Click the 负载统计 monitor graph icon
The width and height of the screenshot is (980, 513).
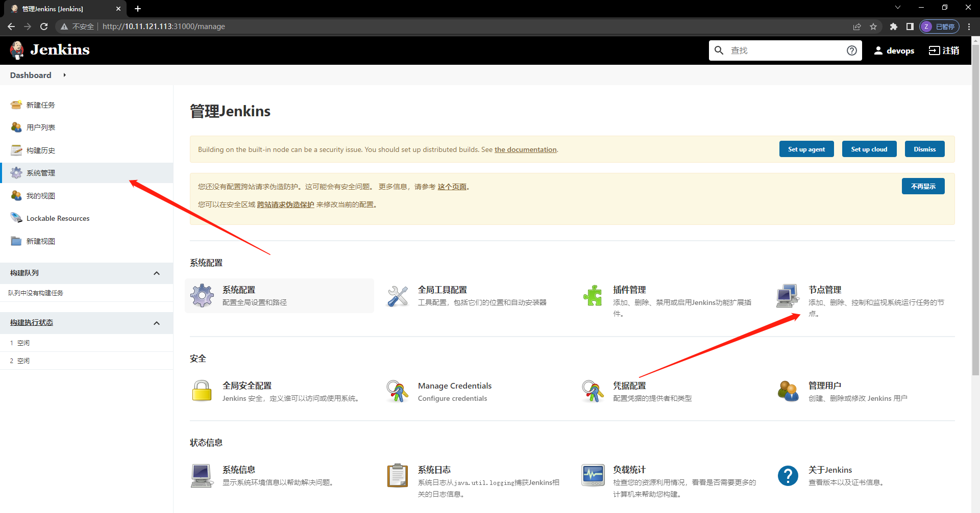click(593, 476)
